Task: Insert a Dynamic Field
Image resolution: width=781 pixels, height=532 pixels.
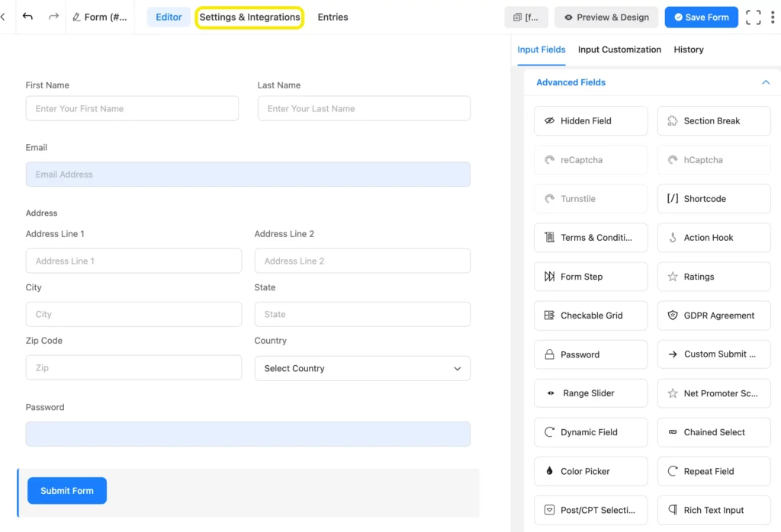Action: click(590, 432)
